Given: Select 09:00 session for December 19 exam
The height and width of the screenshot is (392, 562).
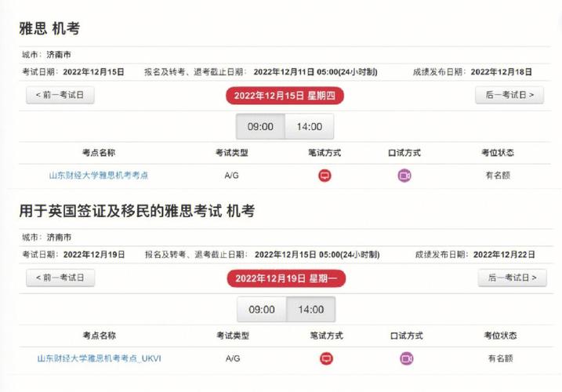Looking at the screenshot, I should click(x=262, y=309).
